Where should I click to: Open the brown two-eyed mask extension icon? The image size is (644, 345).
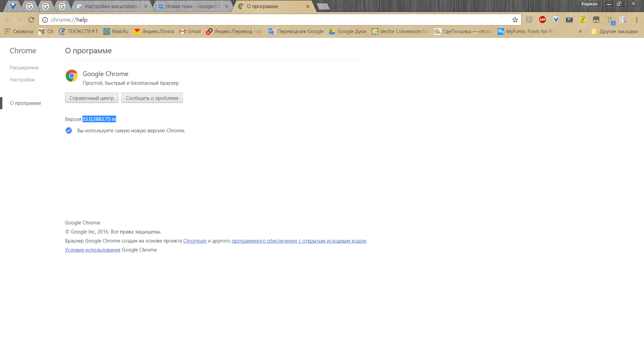[x=596, y=20]
